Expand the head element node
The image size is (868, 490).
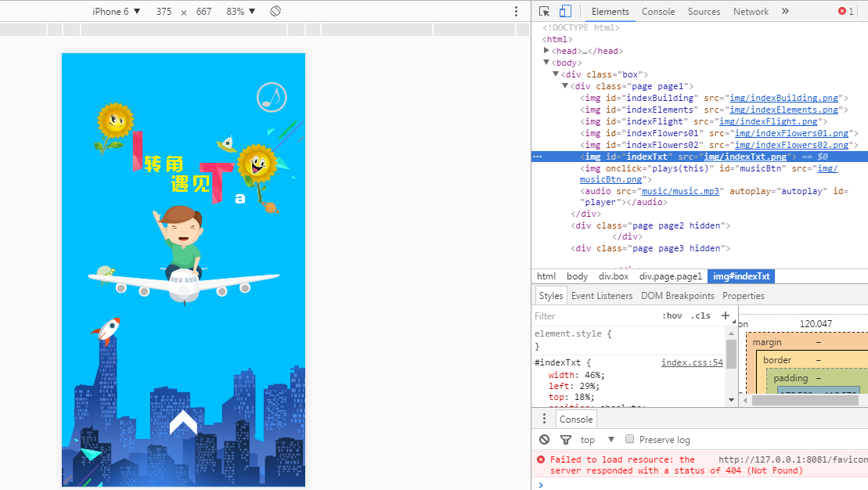[x=546, y=51]
